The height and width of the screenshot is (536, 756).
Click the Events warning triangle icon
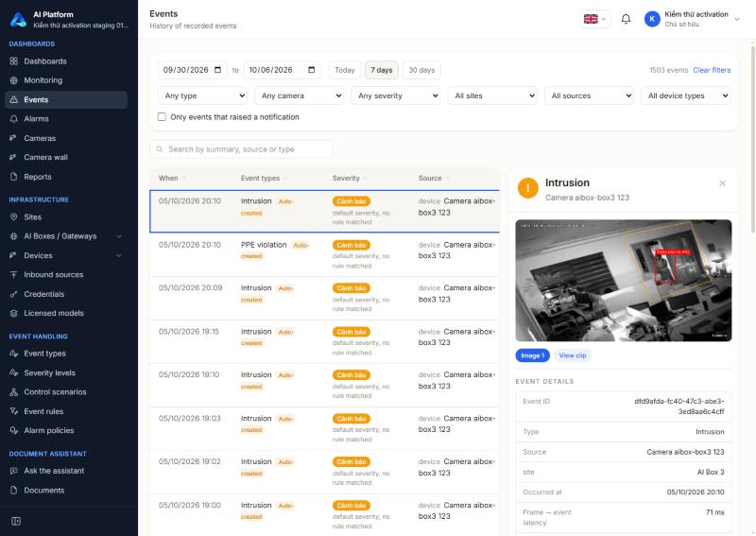[14, 99]
